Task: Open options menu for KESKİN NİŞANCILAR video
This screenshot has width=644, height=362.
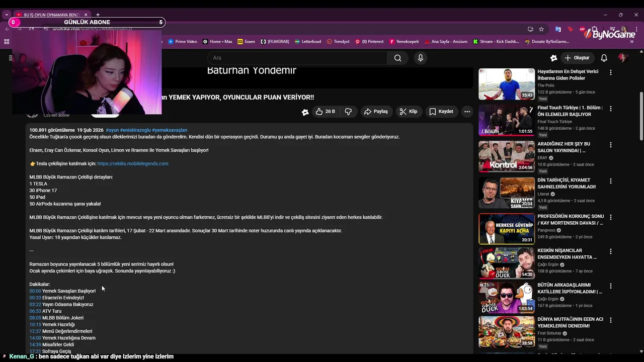Action: click(x=611, y=251)
